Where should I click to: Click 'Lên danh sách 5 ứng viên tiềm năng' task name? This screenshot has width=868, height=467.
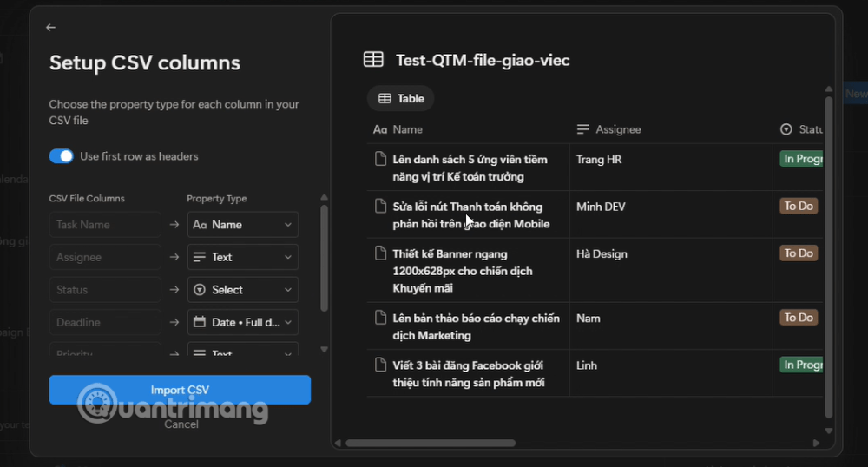470,168
